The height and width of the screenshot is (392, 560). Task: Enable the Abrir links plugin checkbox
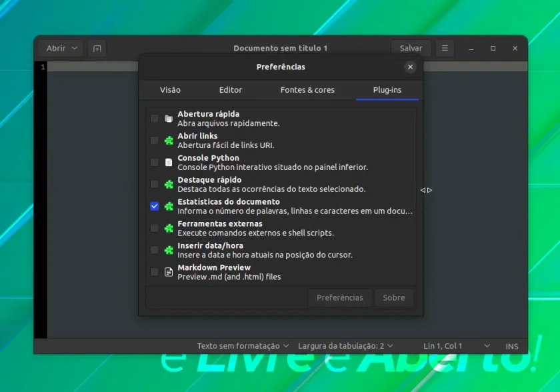[x=154, y=140]
